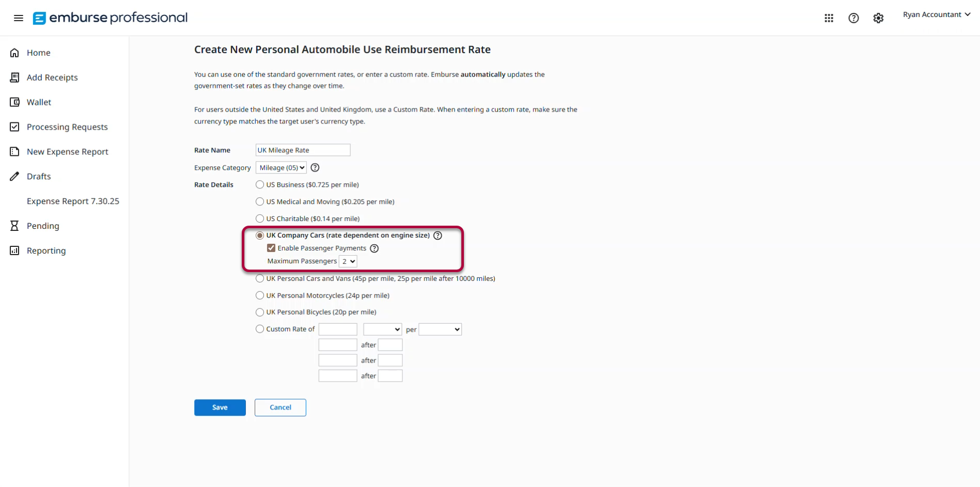Open the apps grid icon in the top bar
The height and width of the screenshot is (487, 980).
829,18
